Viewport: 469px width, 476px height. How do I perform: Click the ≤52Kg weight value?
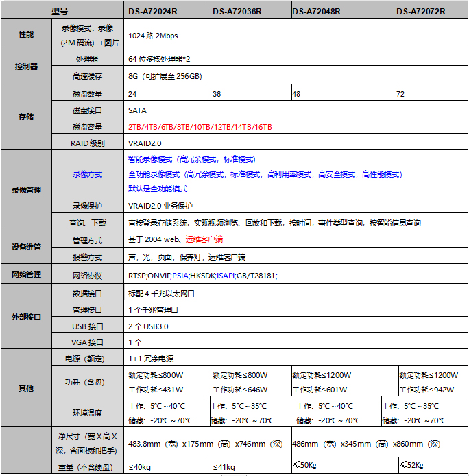coord(411,465)
